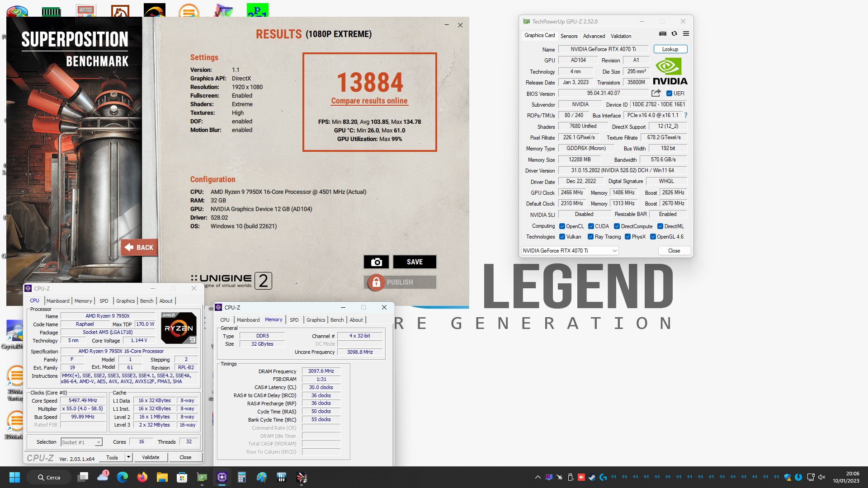The image size is (868, 488).
Task: Click the GPU-Z Lookup button
Action: tap(670, 49)
